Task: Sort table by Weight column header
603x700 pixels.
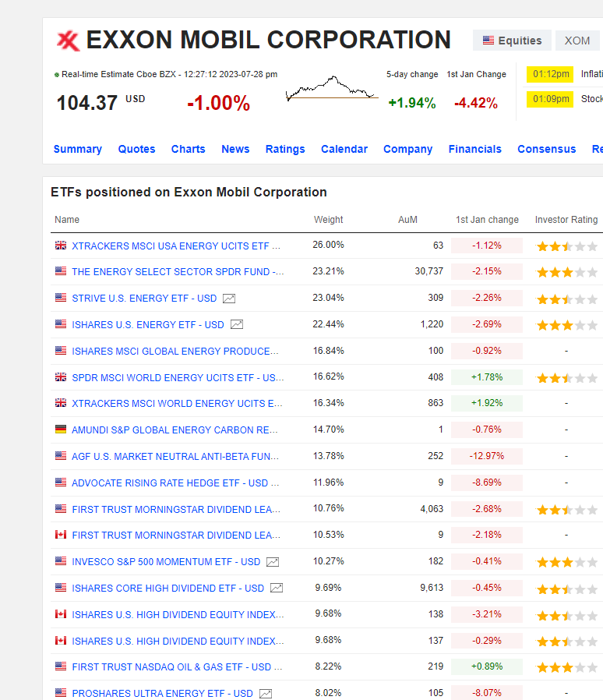Action: click(328, 220)
